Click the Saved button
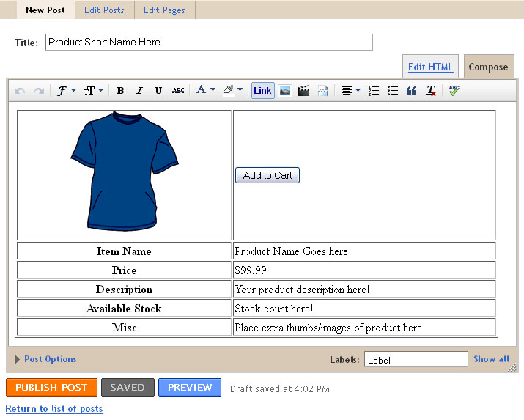Viewport: 524px width, 420px height. point(128,387)
